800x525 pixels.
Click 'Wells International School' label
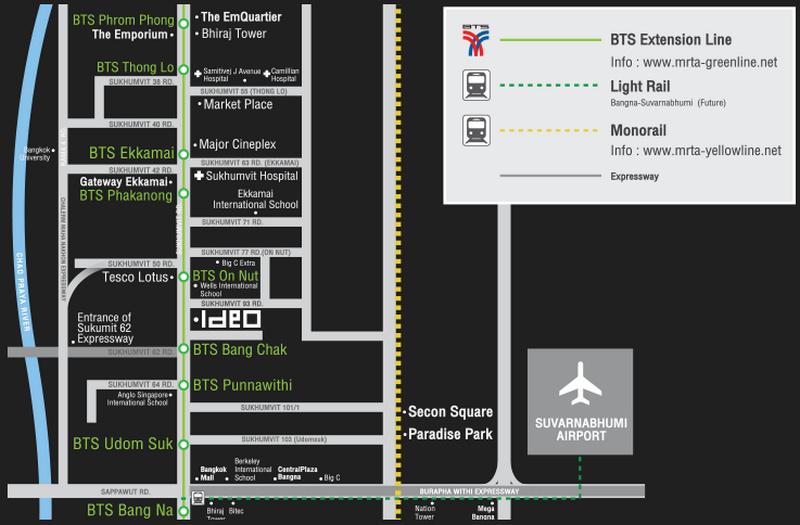229,290
